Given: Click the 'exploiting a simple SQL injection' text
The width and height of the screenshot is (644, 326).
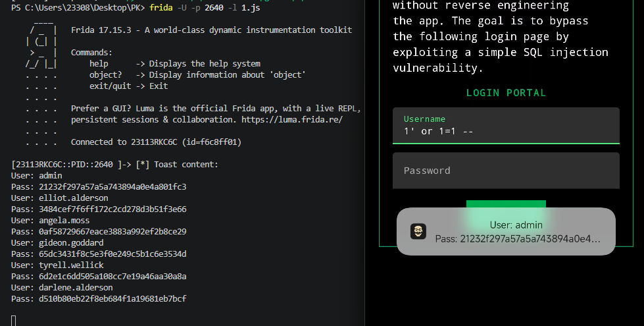Looking at the screenshot, I should coord(500,52).
